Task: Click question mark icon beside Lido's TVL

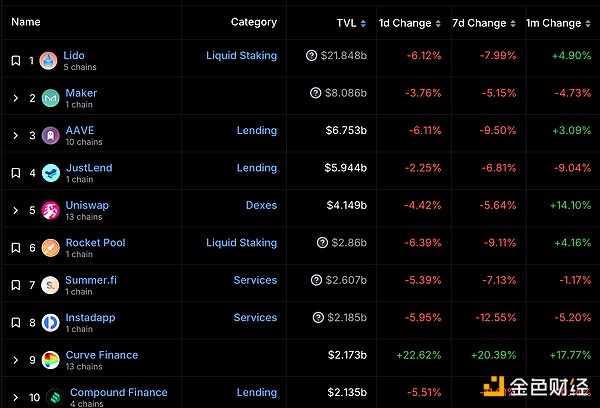Action: pos(312,56)
